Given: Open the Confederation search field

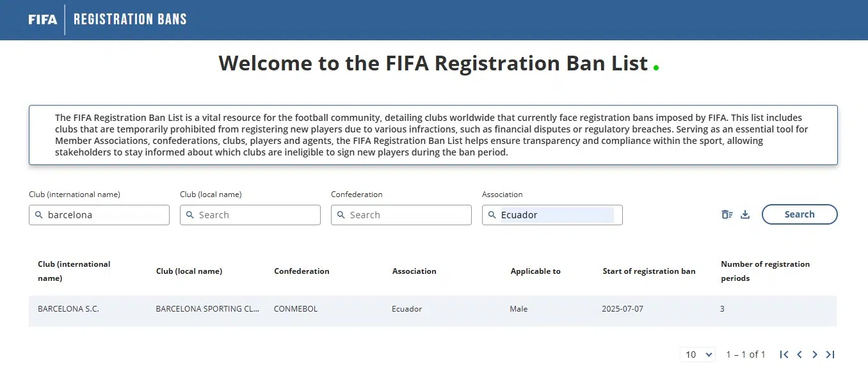Looking at the screenshot, I should click(401, 215).
